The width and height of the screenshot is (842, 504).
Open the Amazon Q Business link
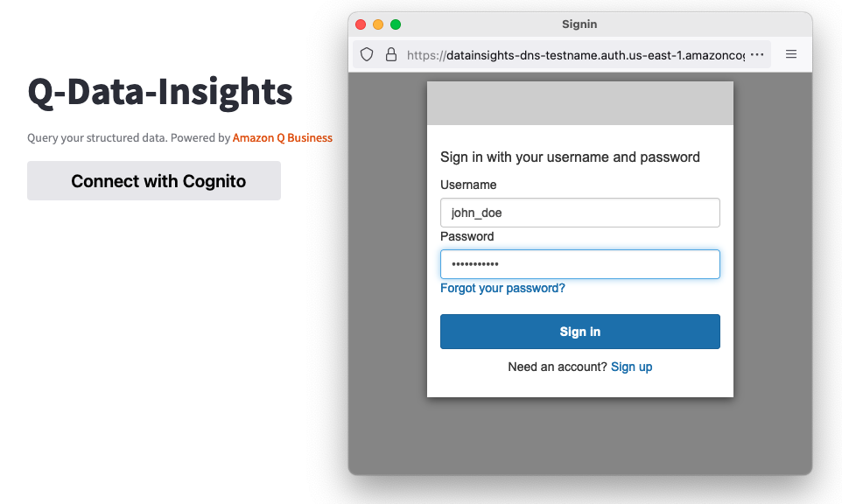click(283, 138)
